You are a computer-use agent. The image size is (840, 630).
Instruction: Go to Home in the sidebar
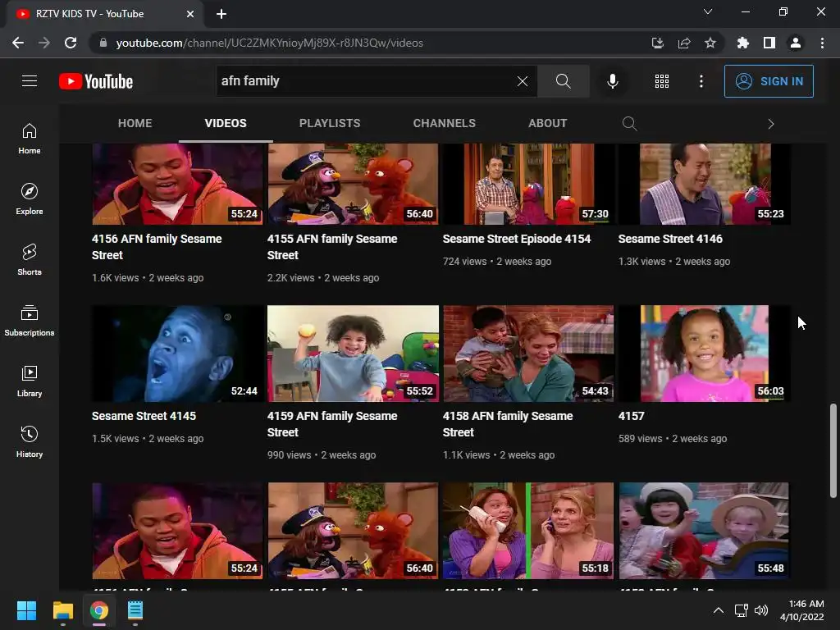(30, 138)
